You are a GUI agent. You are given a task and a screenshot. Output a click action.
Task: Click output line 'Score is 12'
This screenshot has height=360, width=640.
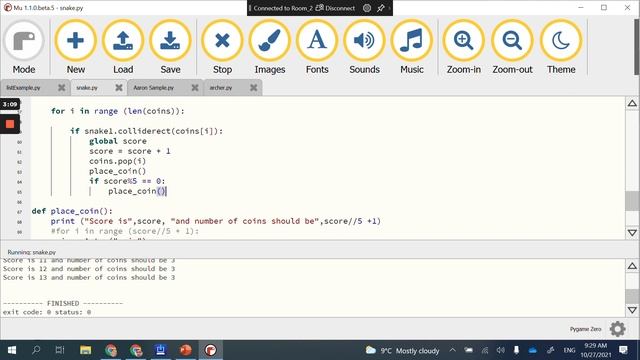tap(89, 269)
